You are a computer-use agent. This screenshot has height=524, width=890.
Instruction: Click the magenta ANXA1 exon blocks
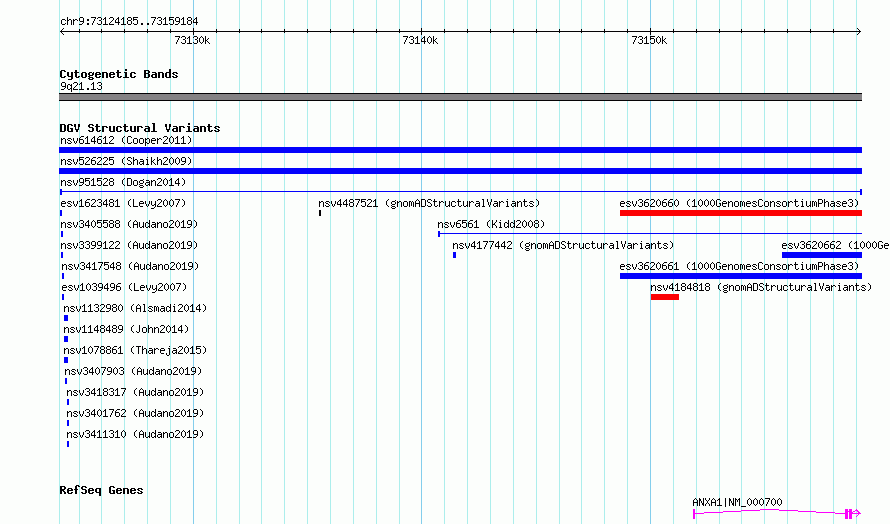click(x=849, y=514)
